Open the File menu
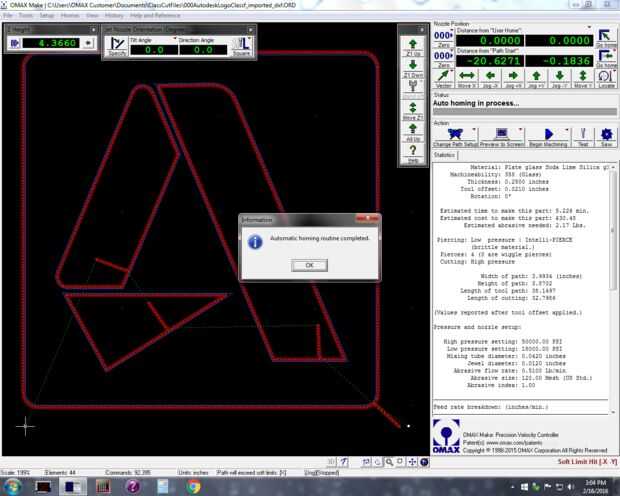This screenshot has height=496, width=620. tap(8, 15)
